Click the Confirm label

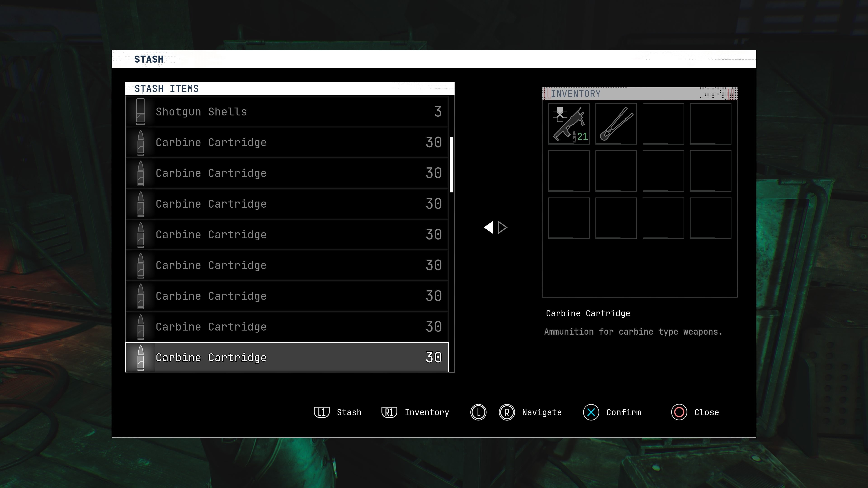623,412
